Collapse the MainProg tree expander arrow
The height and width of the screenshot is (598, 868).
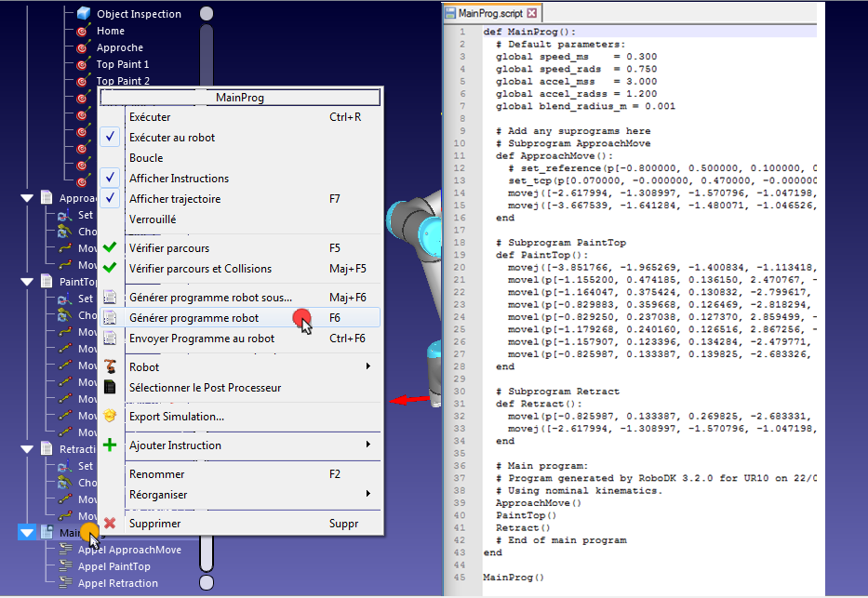[x=27, y=533]
